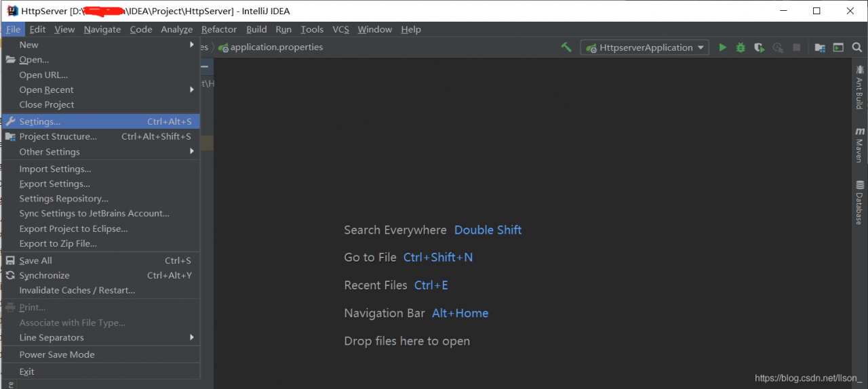Open Search Everywhere magnifier icon
868x389 pixels.
pos(857,47)
